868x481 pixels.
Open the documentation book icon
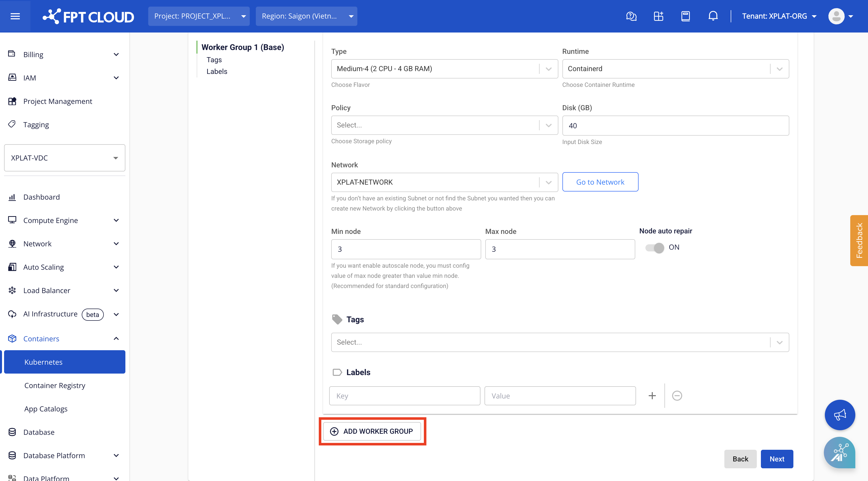point(685,16)
